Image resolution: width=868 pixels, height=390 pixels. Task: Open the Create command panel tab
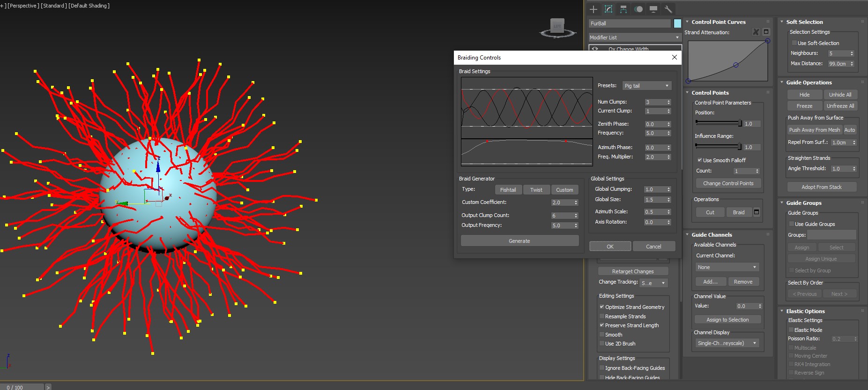[x=594, y=9]
